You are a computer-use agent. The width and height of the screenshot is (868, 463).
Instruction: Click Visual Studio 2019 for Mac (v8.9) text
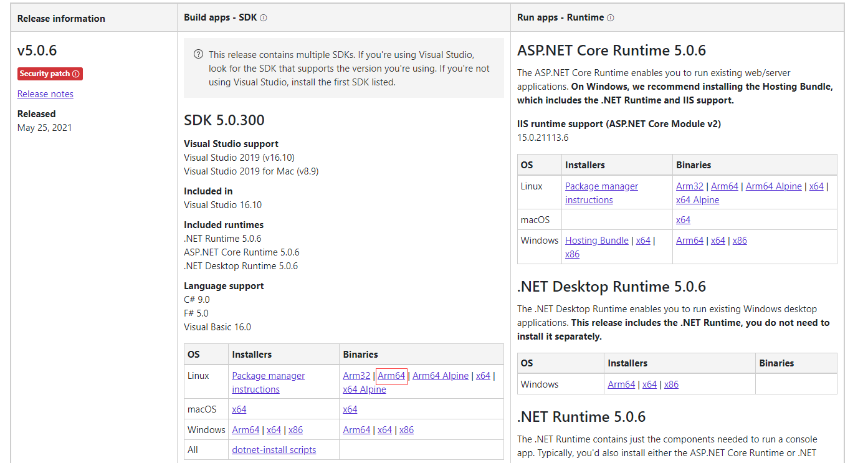[x=251, y=171]
